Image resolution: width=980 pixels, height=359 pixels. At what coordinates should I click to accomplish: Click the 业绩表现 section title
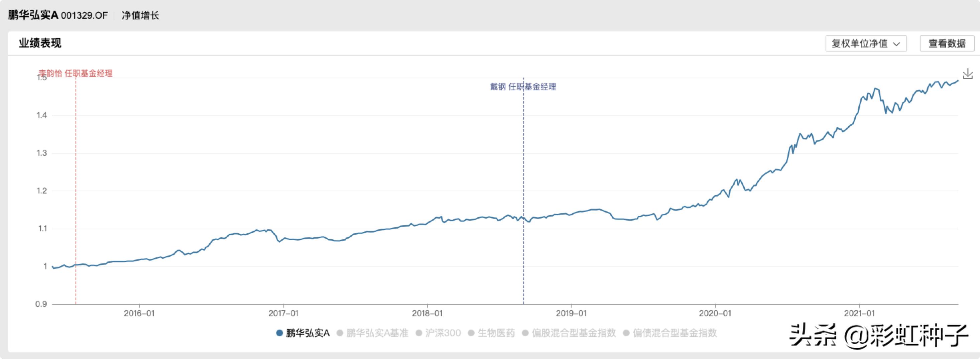coord(40,43)
